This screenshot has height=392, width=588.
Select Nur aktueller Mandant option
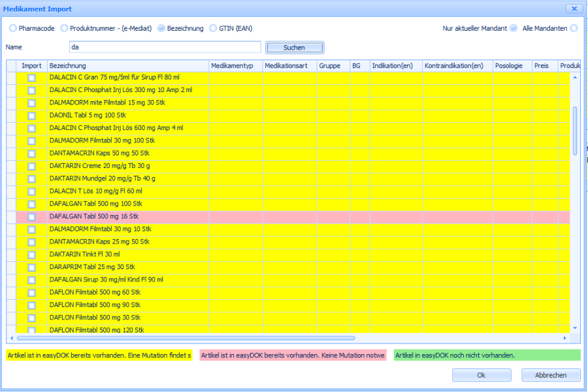pos(514,28)
